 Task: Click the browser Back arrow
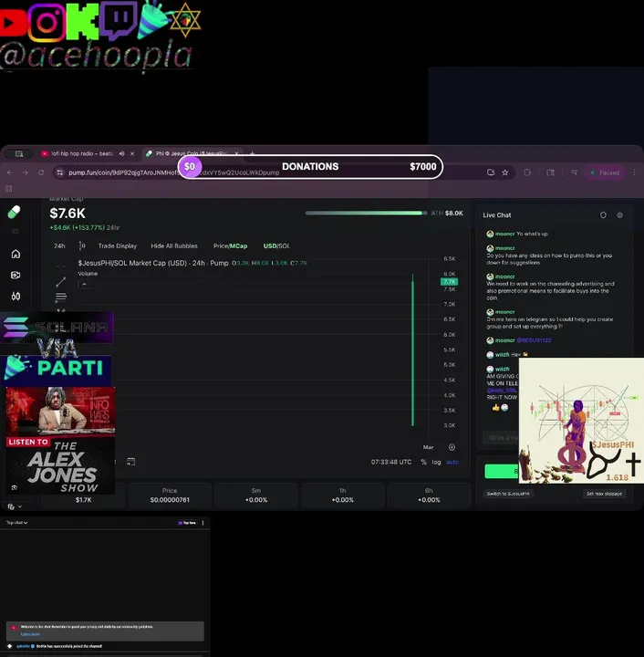click(10, 172)
